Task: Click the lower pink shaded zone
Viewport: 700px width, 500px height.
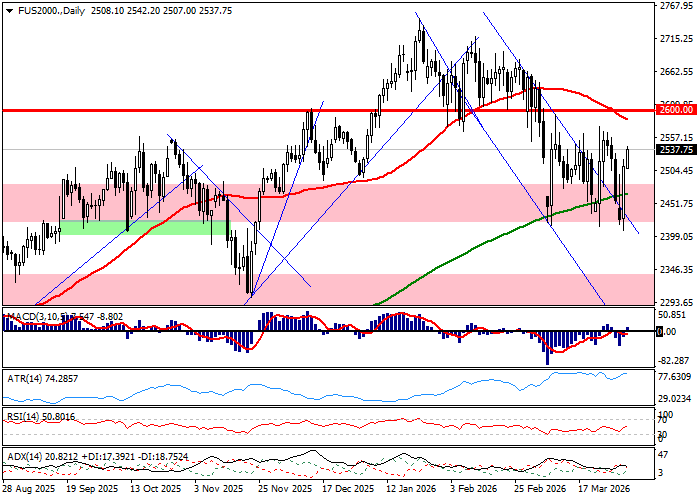Action: [x=400, y=285]
